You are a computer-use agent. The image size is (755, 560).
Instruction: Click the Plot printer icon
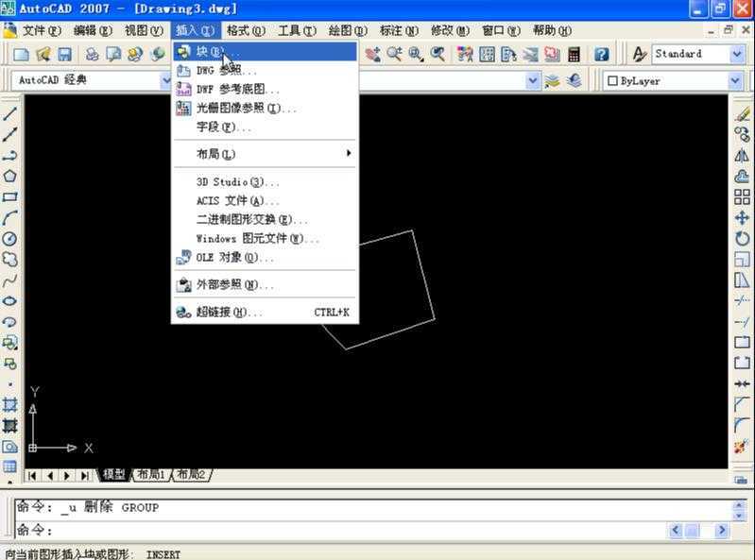click(x=92, y=55)
